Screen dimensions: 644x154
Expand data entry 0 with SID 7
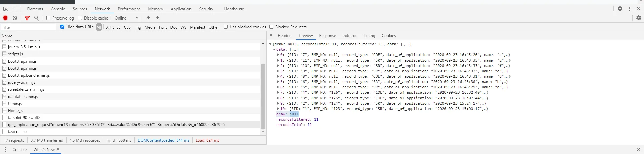pyautogui.click(x=278, y=55)
